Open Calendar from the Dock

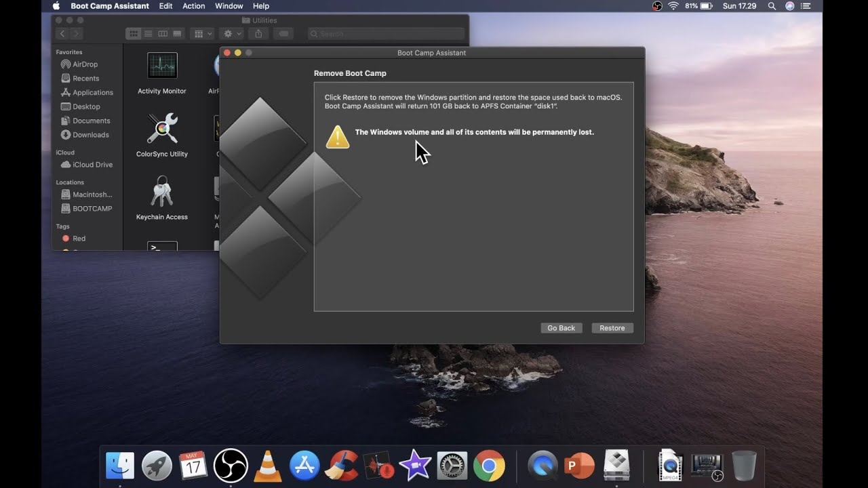[x=193, y=466]
